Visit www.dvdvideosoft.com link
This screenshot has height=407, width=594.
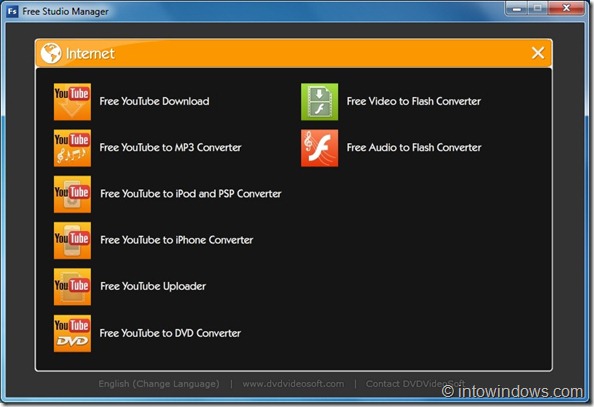(293, 384)
